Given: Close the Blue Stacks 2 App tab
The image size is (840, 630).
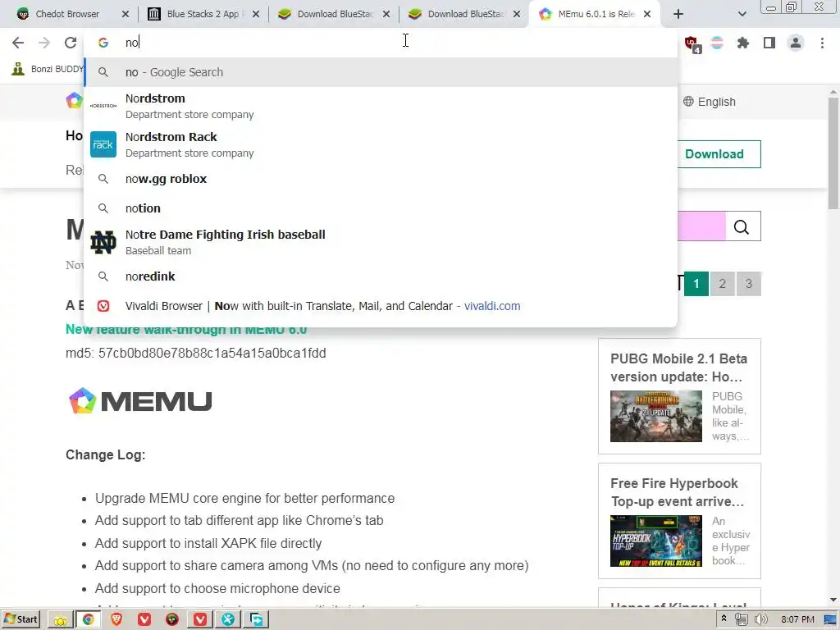Looking at the screenshot, I should [x=256, y=14].
